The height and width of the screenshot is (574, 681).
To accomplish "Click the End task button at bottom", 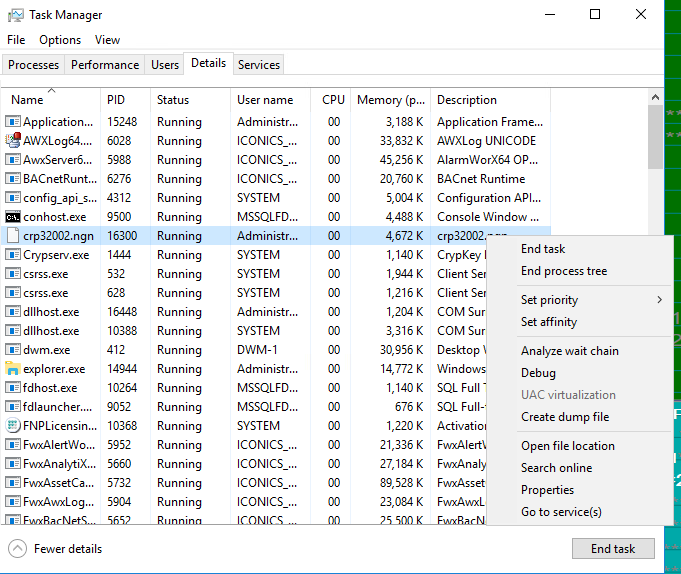I will click(x=613, y=549).
